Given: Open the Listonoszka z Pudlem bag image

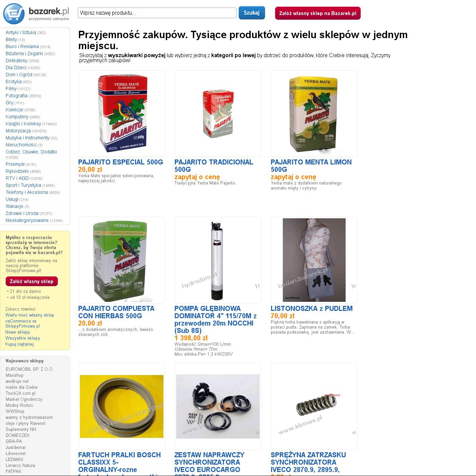Looking at the screenshot, I should pos(314,260).
